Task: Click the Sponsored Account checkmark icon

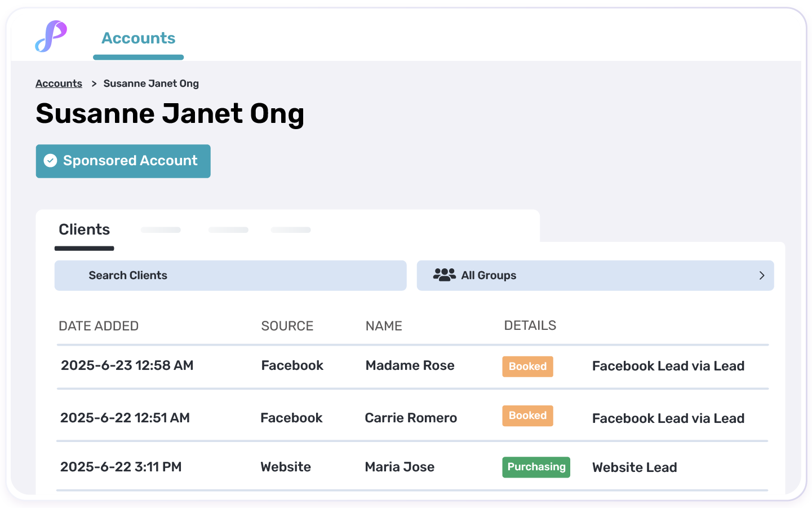Action: (50, 161)
